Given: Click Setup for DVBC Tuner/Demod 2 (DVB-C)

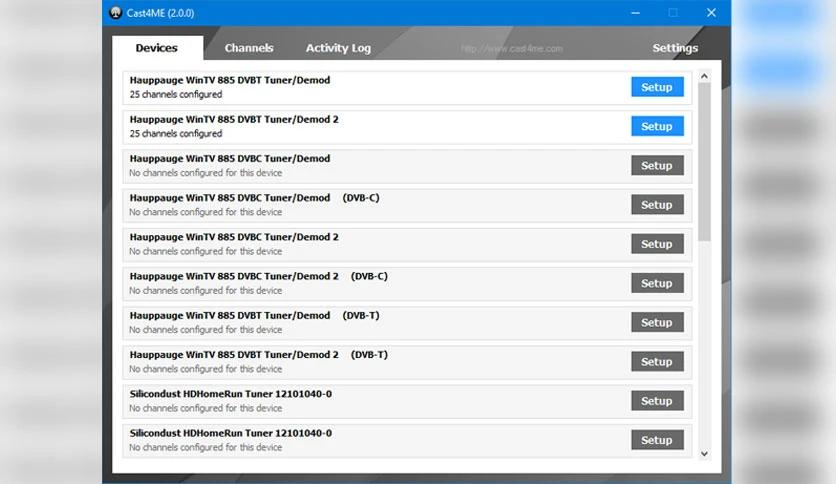Looking at the screenshot, I should [657, 283].
